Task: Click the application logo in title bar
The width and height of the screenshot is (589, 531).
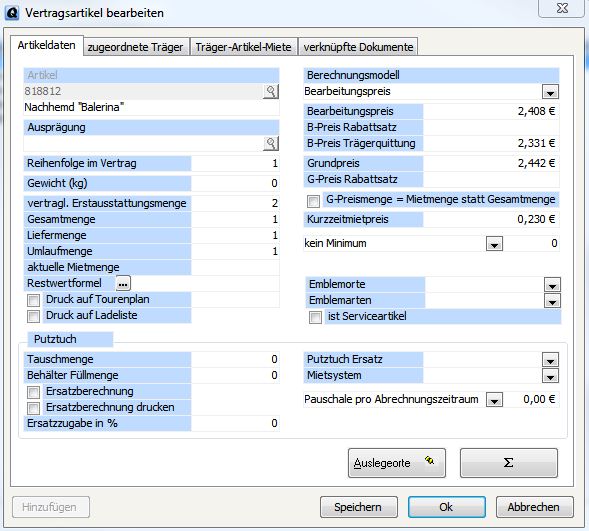Action: click(x=12, y=13)
